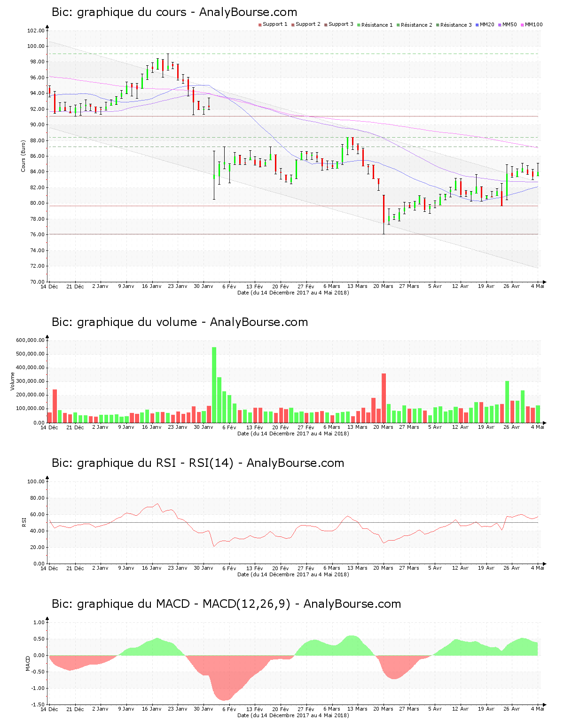Click the 'Bic: graphique du volume' title

pos(124,322)
